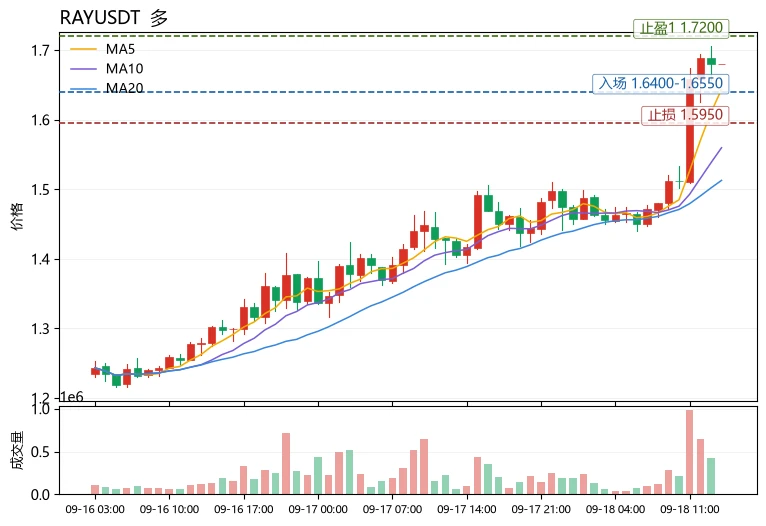
Task: Click the 1.5 price axis tick
Action: click(x=41, y=189)
